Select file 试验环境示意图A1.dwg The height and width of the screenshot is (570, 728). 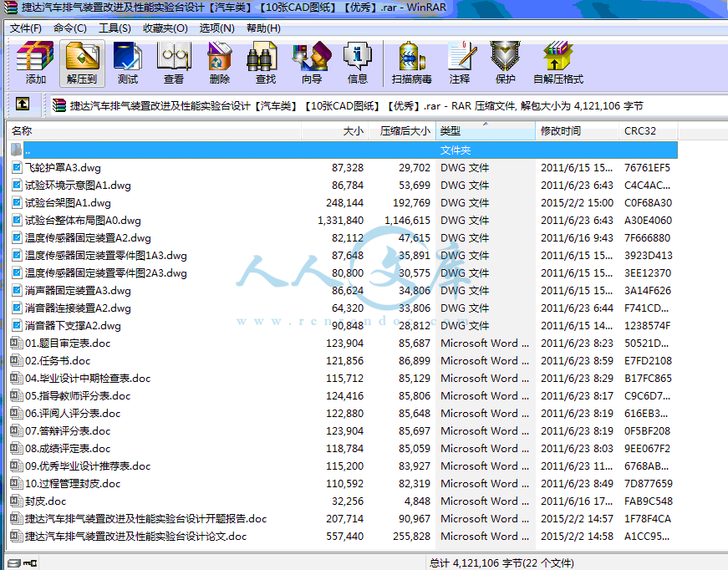click(x=78, y=186)
